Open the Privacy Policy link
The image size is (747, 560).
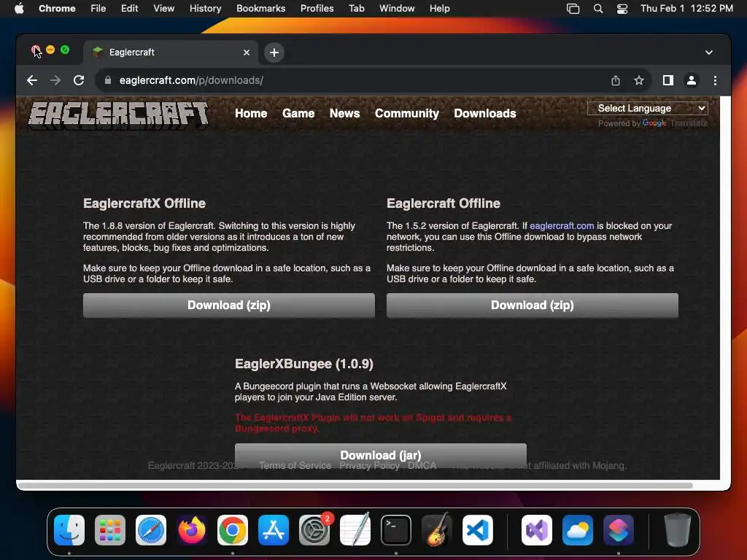(x=369, y=466)
